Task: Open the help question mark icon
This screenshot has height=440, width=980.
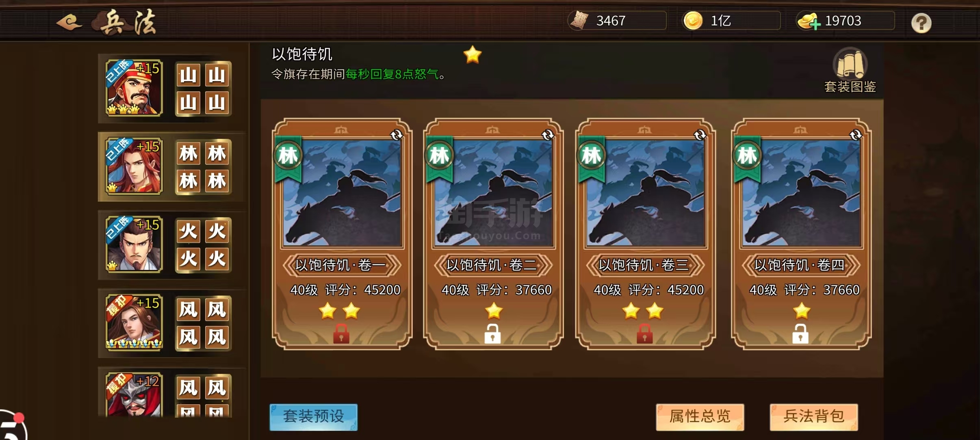Action: coord(921,23)
